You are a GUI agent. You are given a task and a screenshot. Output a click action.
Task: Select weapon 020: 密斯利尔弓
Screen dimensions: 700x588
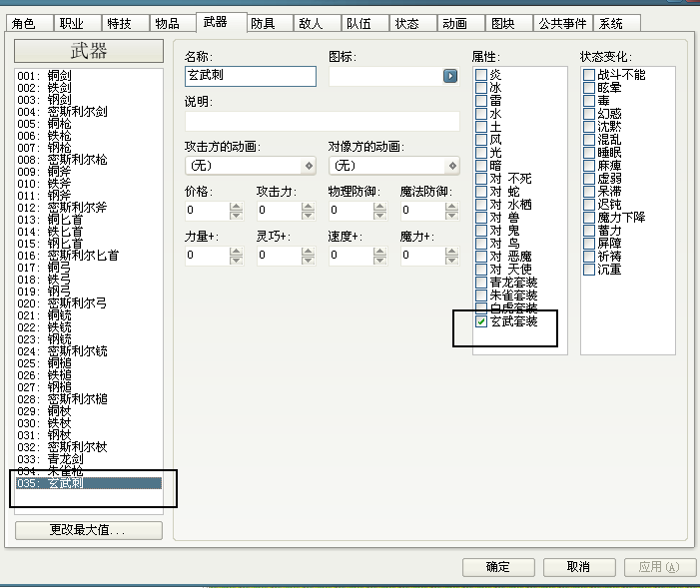coord(89,303)
